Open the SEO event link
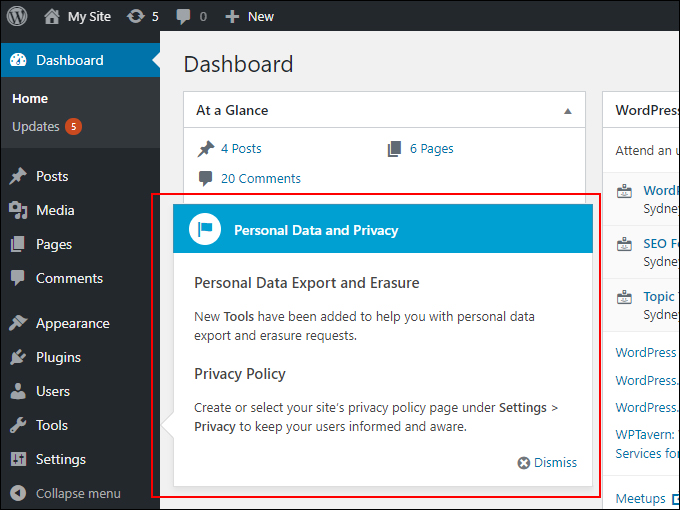Screen dimensions: 680x510 coord(661,244)
